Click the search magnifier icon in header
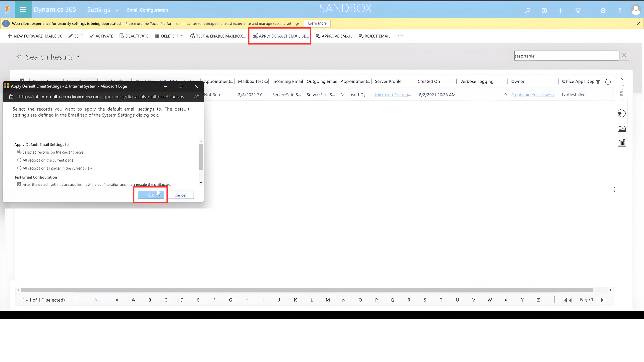 (x=528, y=10)
